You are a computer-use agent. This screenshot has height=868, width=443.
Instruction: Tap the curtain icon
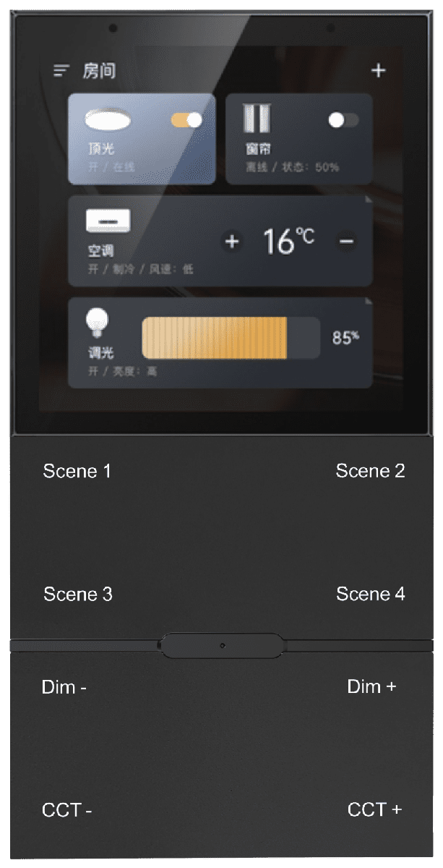point(258,119)
